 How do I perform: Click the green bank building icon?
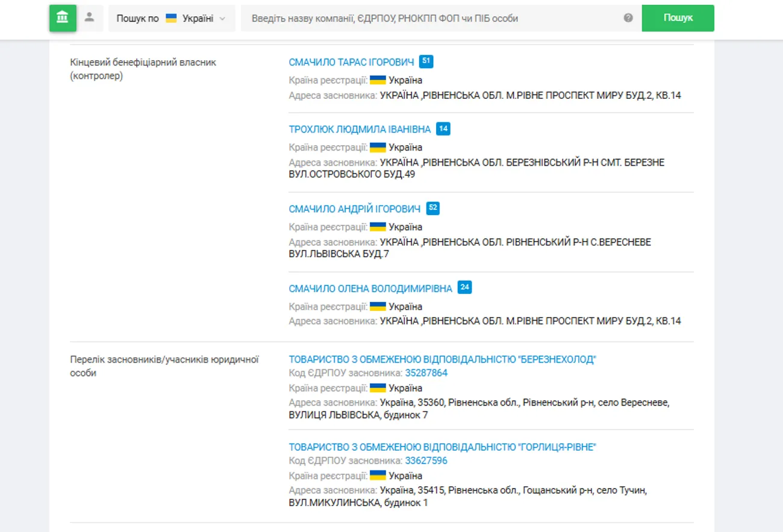tap(63, 18)
